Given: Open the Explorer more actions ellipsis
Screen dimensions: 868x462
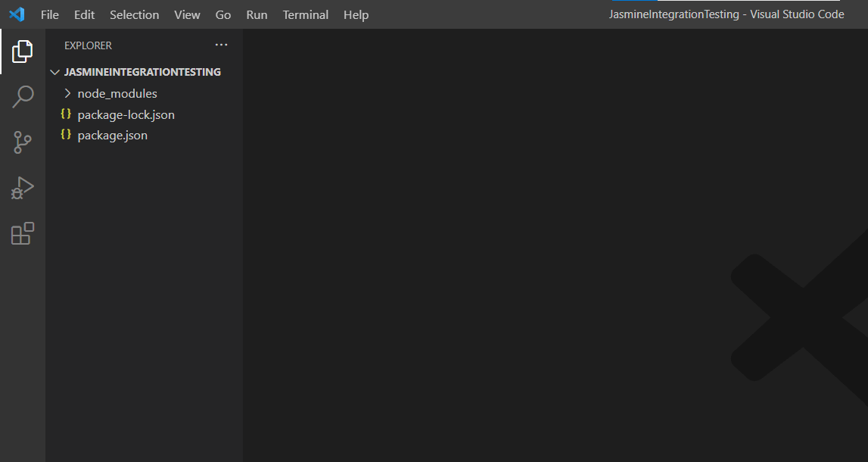Looking at the screenshot, I should coord(221,45).
